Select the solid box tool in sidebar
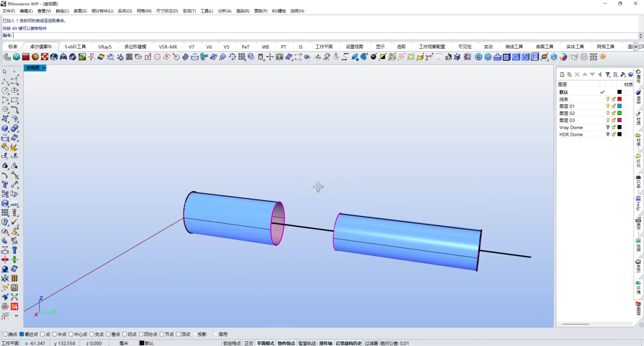The image size is (644, 346). click(x=5, y=128)
